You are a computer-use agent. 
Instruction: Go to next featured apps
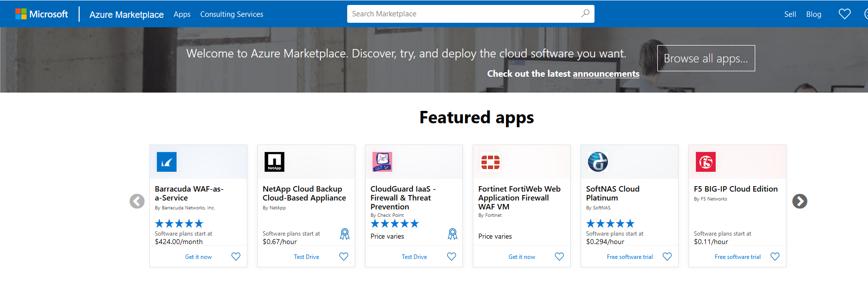click(800, 201)
